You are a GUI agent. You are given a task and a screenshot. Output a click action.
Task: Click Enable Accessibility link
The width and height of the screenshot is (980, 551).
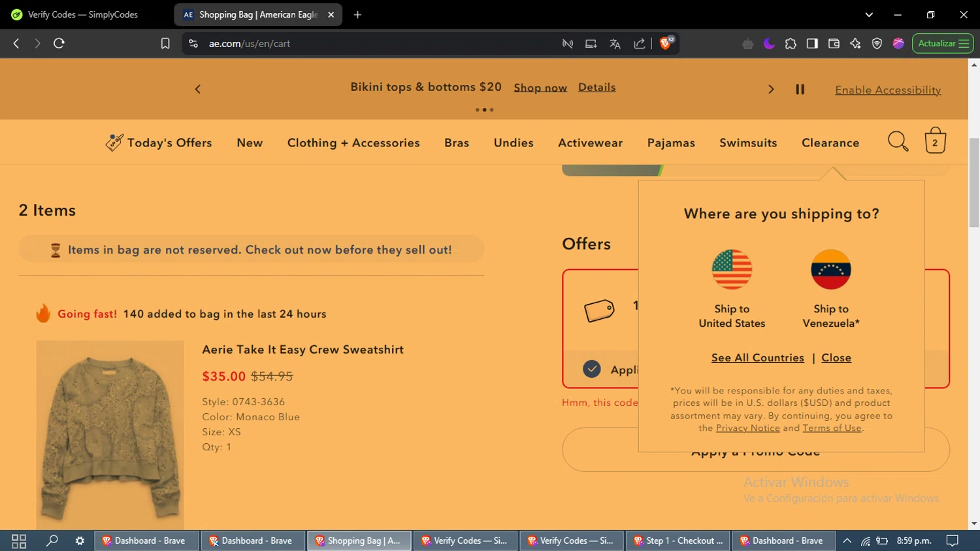(888, 90)
